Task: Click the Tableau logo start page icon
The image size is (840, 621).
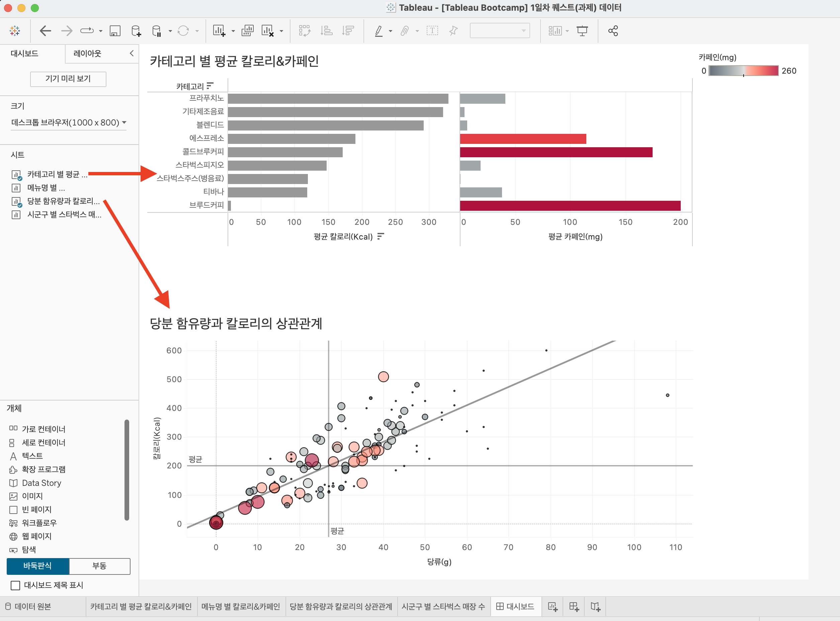Action: coord(15,31)
